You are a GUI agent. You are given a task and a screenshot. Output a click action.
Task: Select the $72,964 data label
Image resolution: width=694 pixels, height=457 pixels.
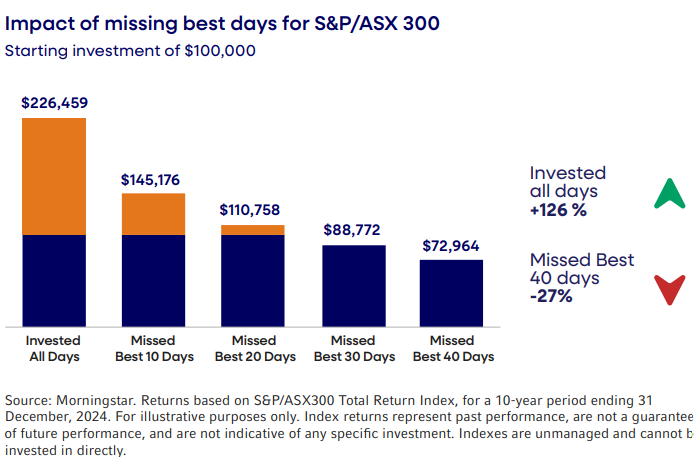point(451,245)
